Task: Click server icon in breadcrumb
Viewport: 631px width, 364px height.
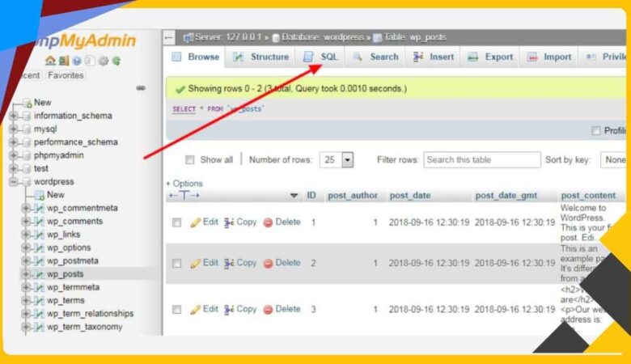Action: coord(188,38)
